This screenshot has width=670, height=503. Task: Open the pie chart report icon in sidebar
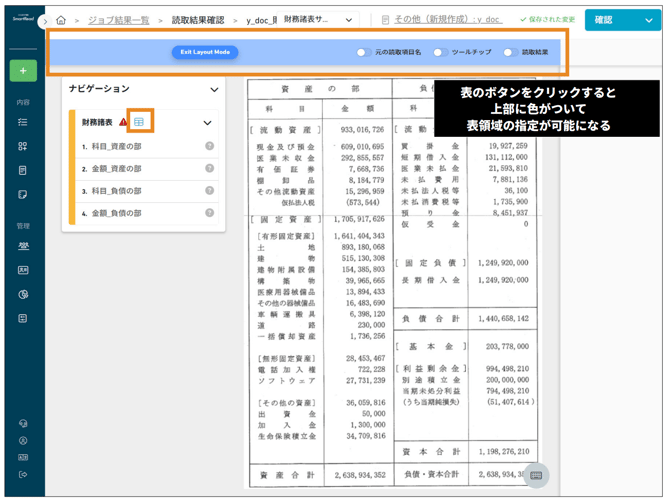[x=22, y=294]
